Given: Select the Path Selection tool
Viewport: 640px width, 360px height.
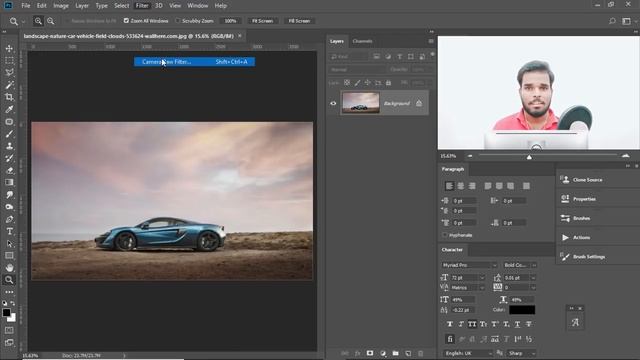Looking at the screenshot, I should click(x=9, y=244).
